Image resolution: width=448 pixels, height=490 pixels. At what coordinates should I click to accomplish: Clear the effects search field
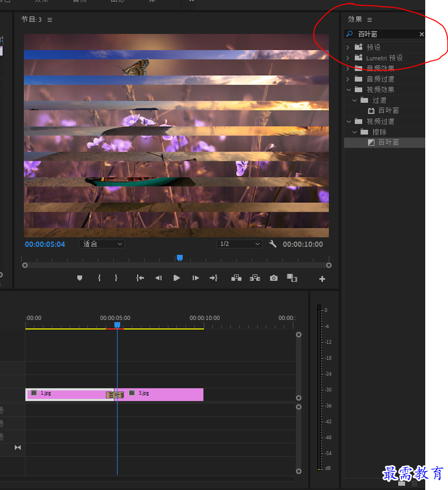coord(422,34)
